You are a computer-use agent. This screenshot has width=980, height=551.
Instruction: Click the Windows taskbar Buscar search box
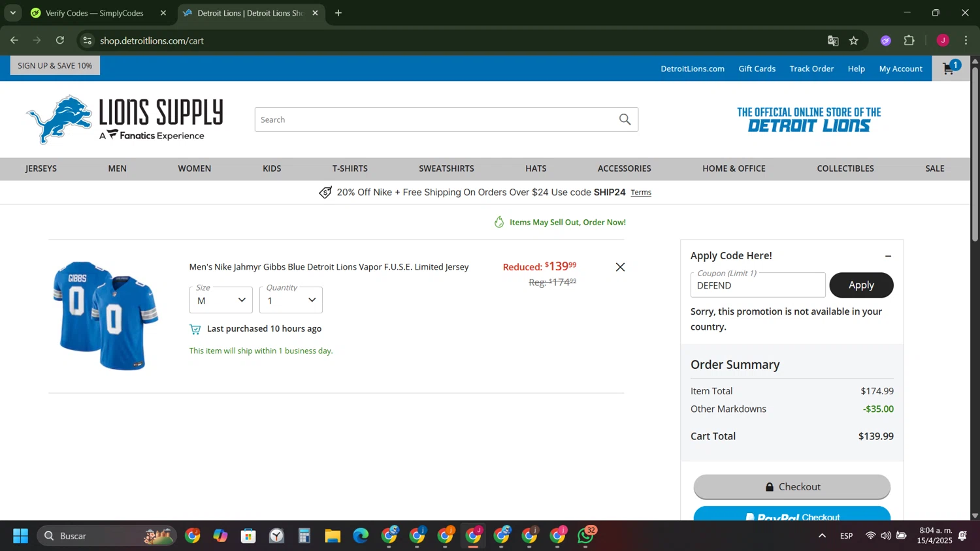(106, 536)
